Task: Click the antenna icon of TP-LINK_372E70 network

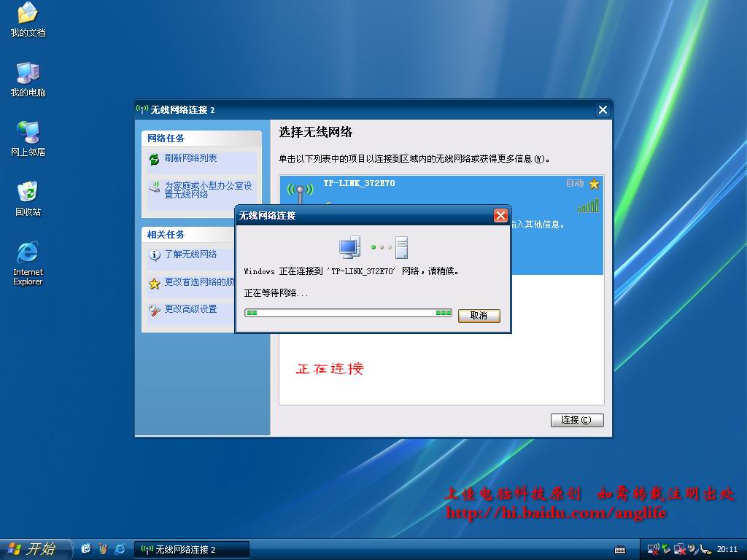Action: [x=300, y=192]
